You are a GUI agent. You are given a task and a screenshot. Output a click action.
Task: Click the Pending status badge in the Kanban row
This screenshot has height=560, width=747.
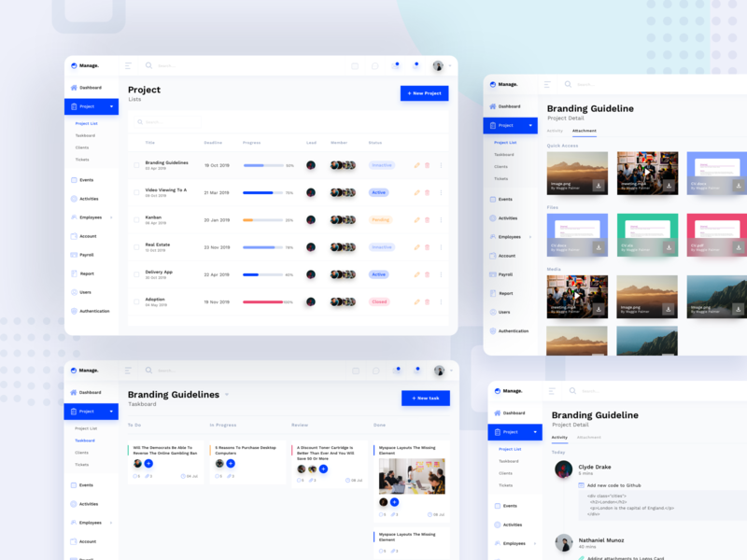381,220
